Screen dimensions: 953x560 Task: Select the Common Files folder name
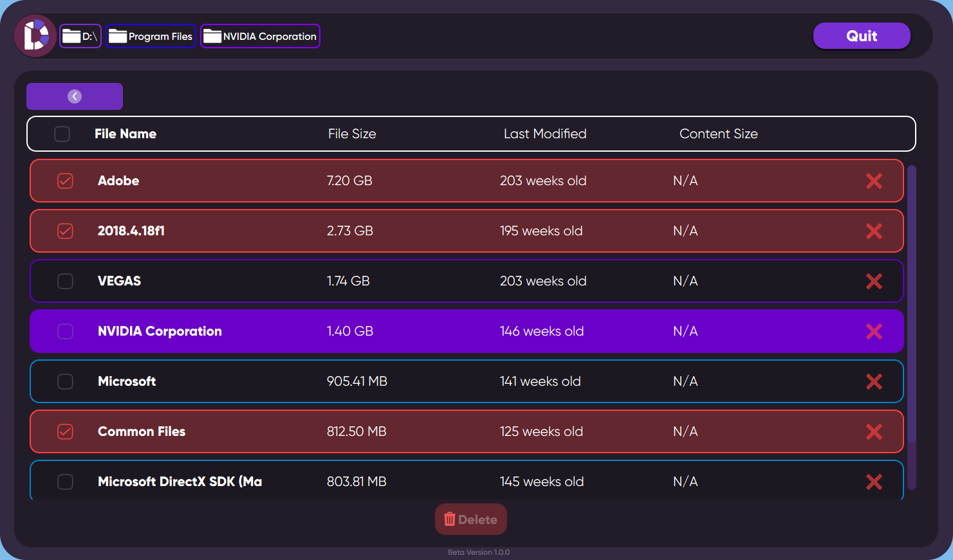[142, 431]
